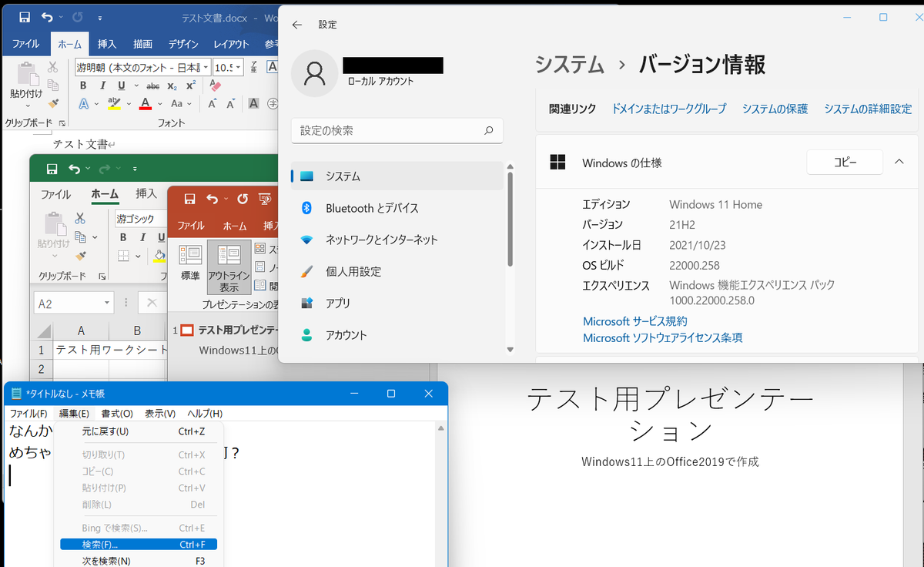Click the Outline view (アウトライン表示) button
Image resolution: width=924 pixels, height=567 pixels.
pos(229,267)
